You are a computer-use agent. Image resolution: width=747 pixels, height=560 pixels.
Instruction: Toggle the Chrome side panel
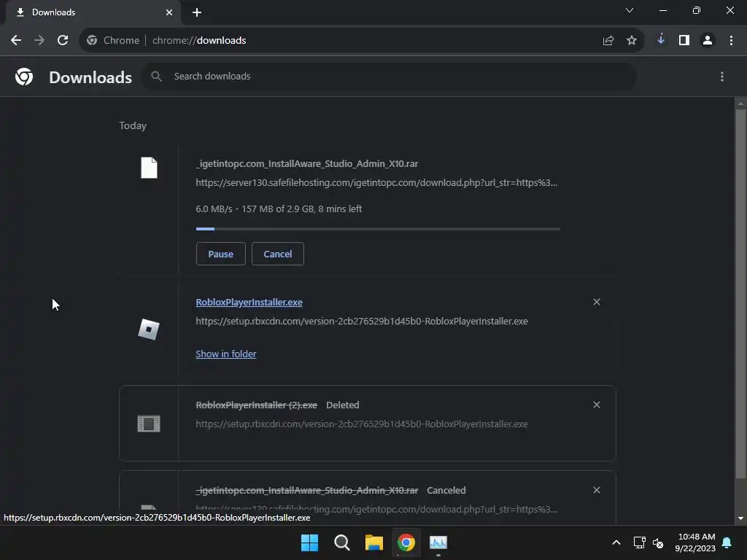point(684,41)
